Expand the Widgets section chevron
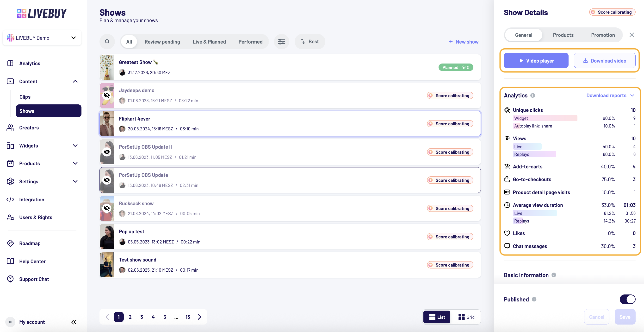Viewport: 644px width, 332px height. click(75, 146)
